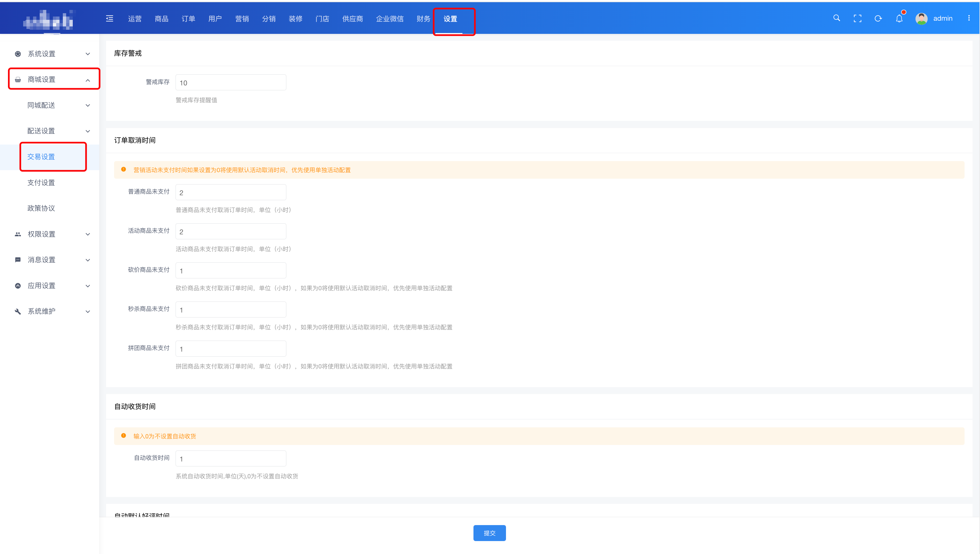Viewport: 980px width, 554px height.
Task: Open the 供应商 top menu
Action: 352,19
